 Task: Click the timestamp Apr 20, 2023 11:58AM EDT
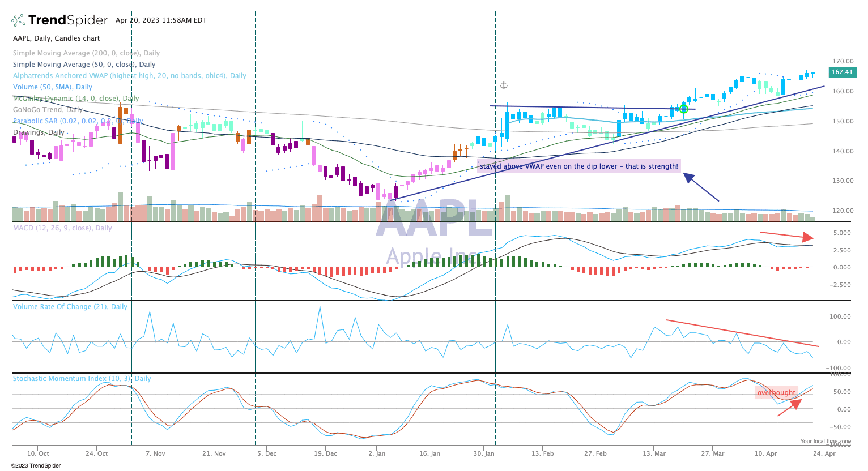161,20
